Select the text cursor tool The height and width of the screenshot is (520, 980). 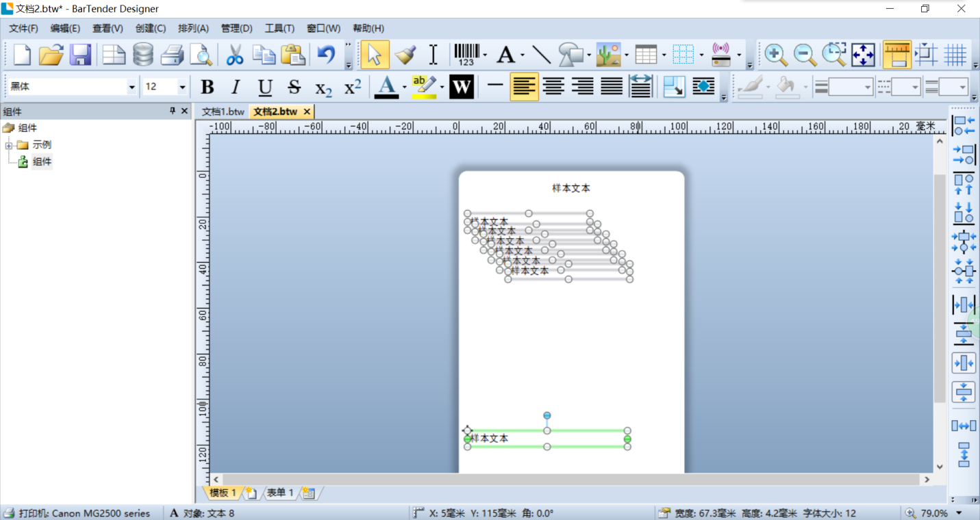433,55
